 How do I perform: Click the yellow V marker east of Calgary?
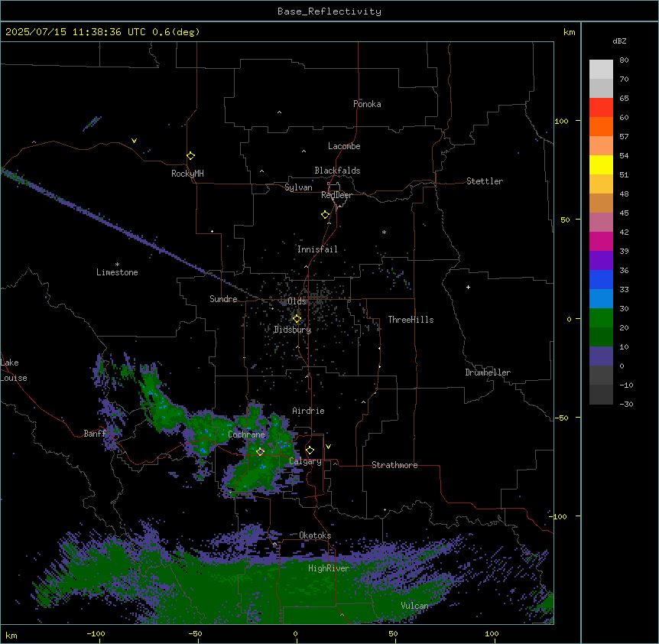(328, 447)
